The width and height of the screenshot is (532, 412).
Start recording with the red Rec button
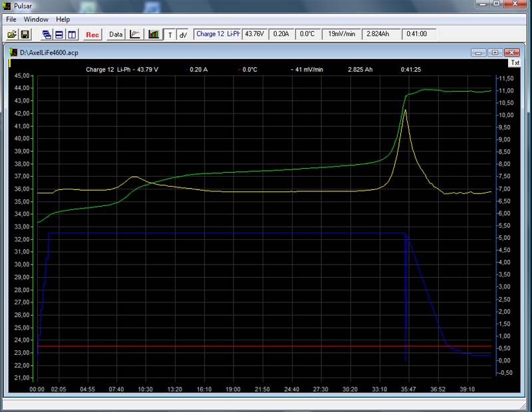[92, 35]
